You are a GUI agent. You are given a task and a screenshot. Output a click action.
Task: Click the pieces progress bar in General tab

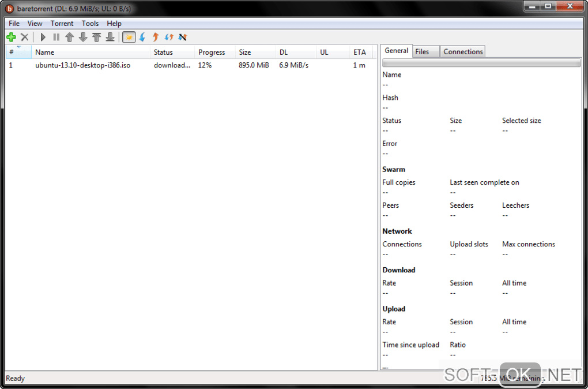point(481,63)
